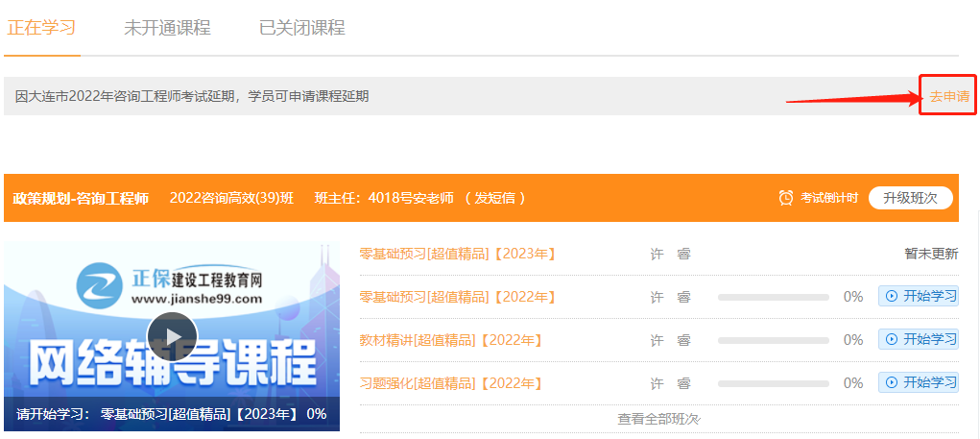Click the alarm clock exam countdown icon
980x439 pixels.
tap(786, 198)
